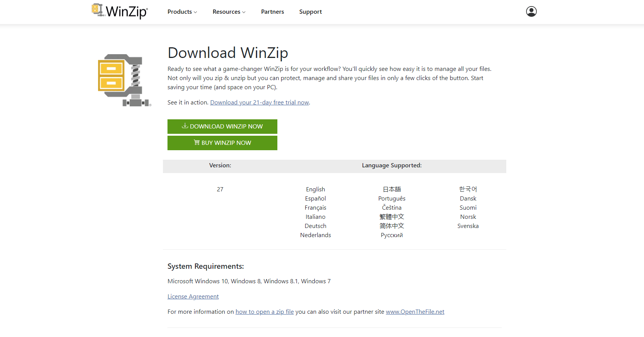Click the Download WinZip heading
This screenshot has width=644, height=337.
pos(228,53)
